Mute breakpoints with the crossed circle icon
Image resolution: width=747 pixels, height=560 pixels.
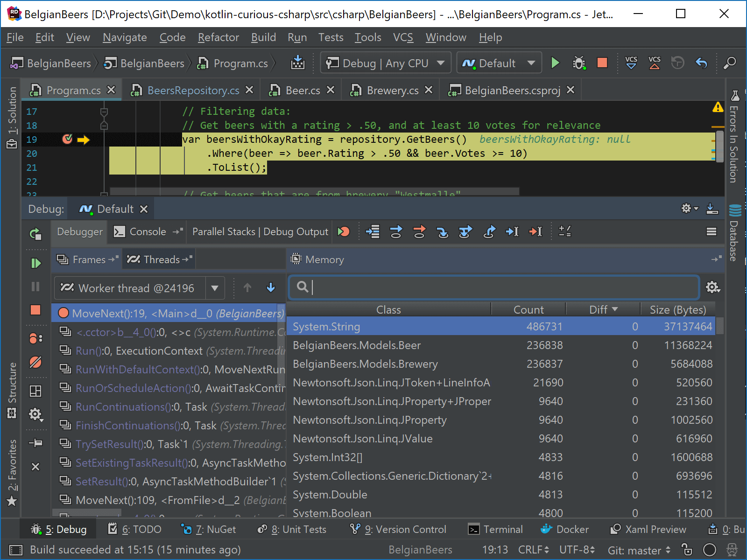pos(36,361)
